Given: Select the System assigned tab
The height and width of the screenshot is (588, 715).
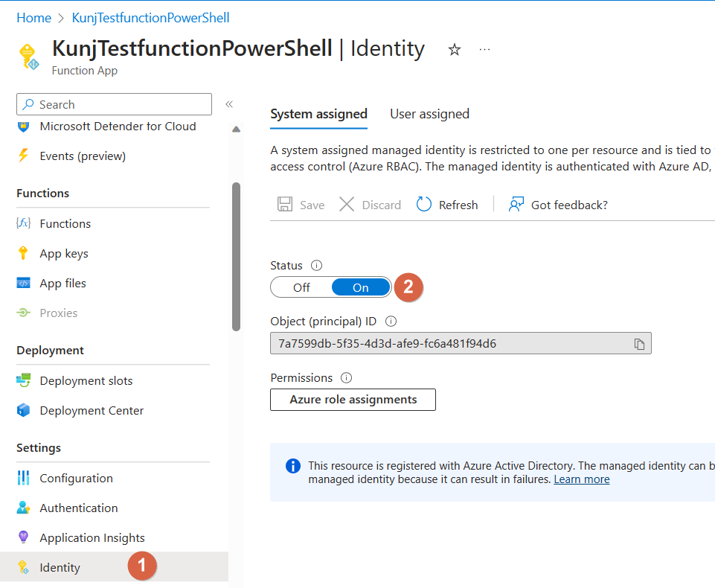Looking at the screenshot, I should click(x=318, y=114).
